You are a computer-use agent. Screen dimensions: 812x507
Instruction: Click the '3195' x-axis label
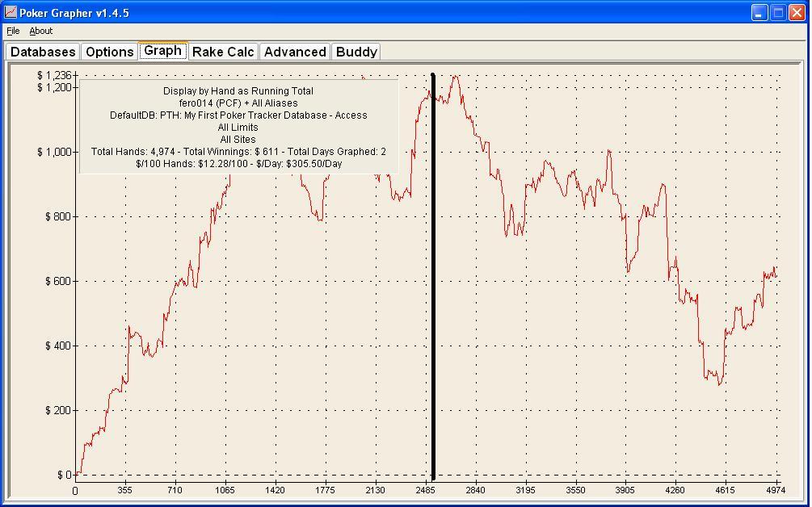526,490
